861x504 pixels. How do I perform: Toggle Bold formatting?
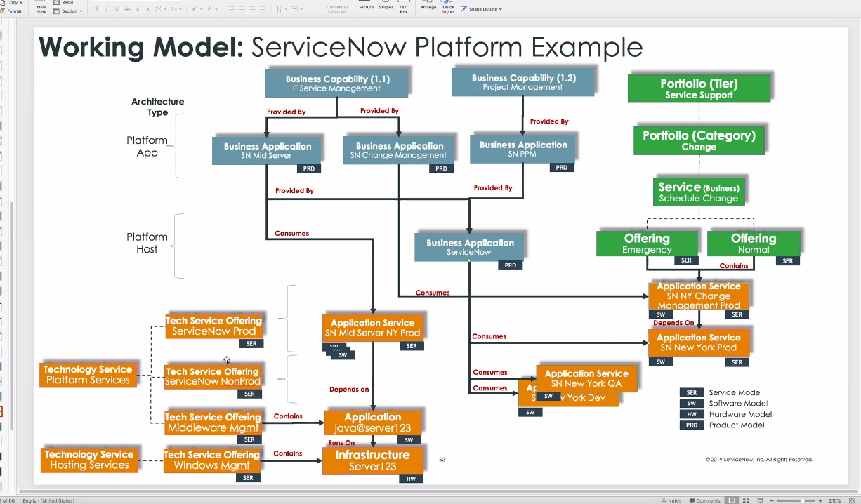(96, 9)
